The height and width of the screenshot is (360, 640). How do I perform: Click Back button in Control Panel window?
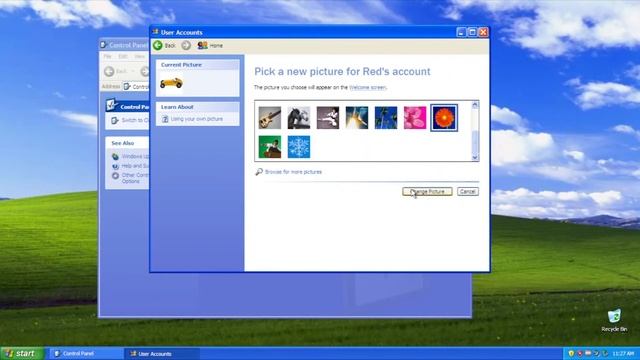click(x=116, y=71)
